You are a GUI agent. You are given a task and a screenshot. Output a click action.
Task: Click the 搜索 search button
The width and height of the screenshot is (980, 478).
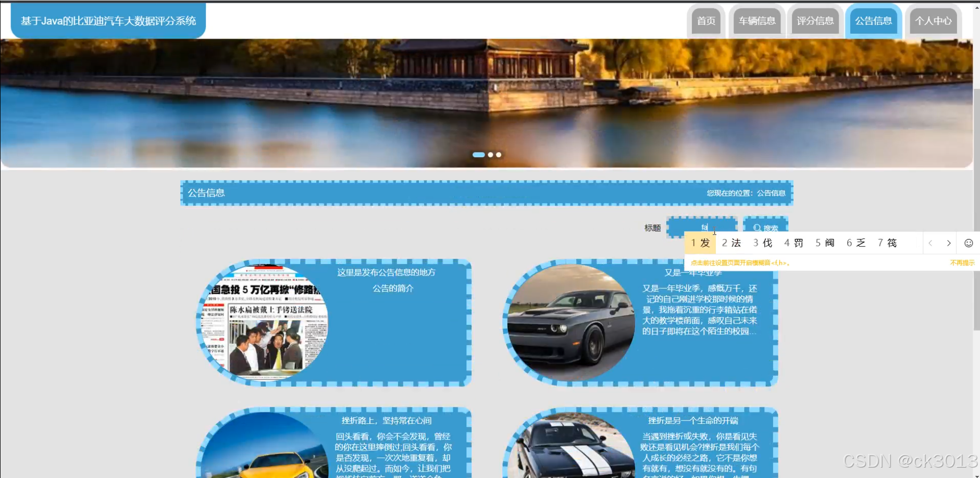click(765, 228)
